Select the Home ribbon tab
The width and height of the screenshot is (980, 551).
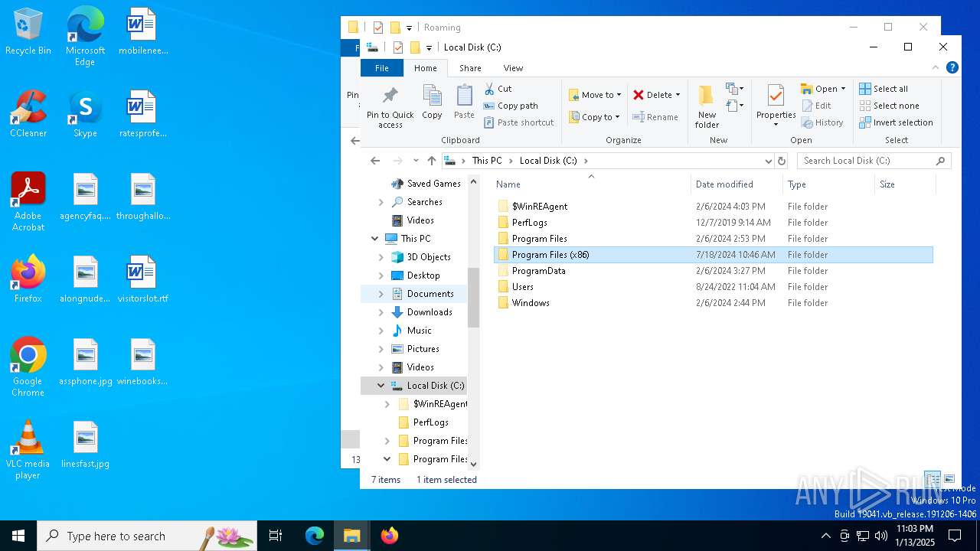coord(426,68)
